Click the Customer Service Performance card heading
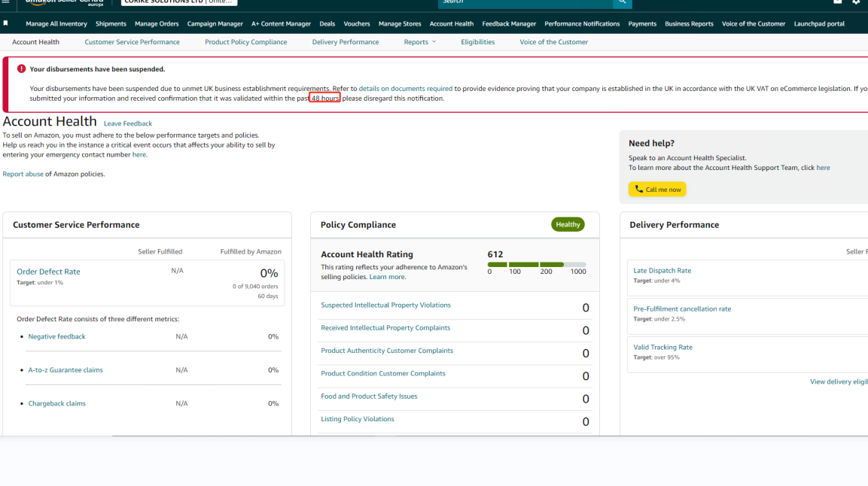Viewport: 868px width, 486px height. pyautogui.click(x=76, y=225)
